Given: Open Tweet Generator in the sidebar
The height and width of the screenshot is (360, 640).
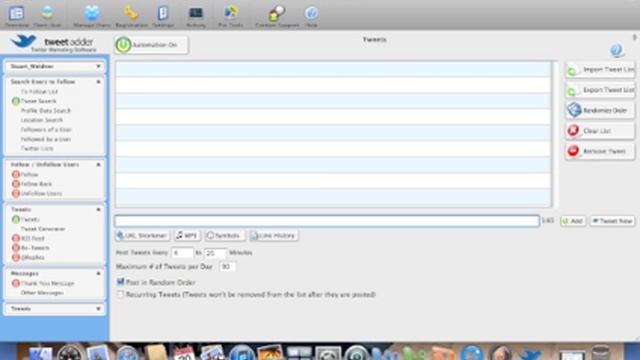Looking at the screenshot, I should (43, 229).
